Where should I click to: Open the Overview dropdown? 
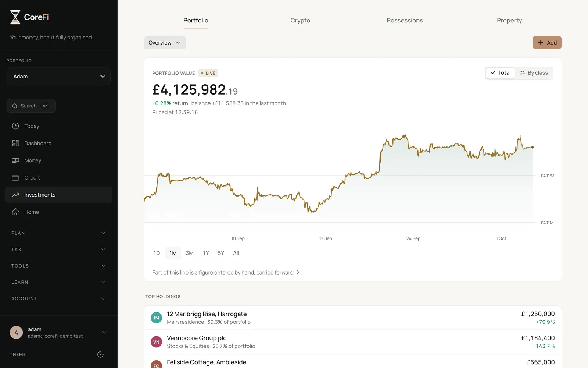click(165, 43)
